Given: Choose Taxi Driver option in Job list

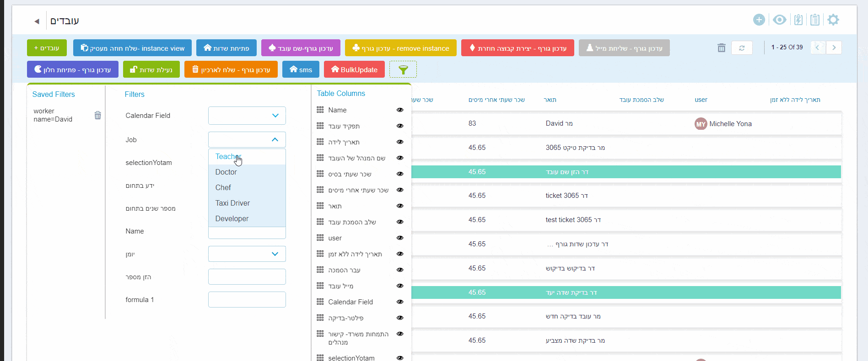Looking at the screenshot, I should click(232, 203).
